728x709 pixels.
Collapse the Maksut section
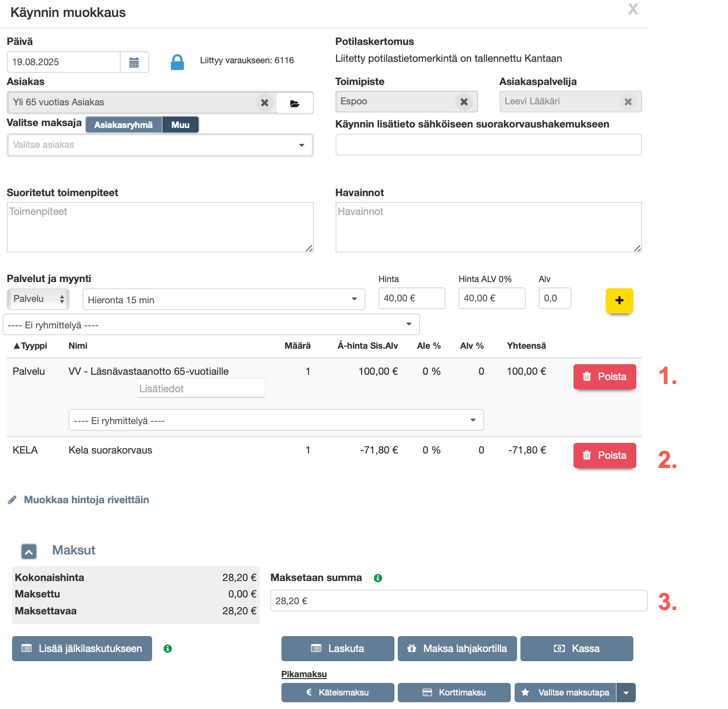click(x=29, y=551)
